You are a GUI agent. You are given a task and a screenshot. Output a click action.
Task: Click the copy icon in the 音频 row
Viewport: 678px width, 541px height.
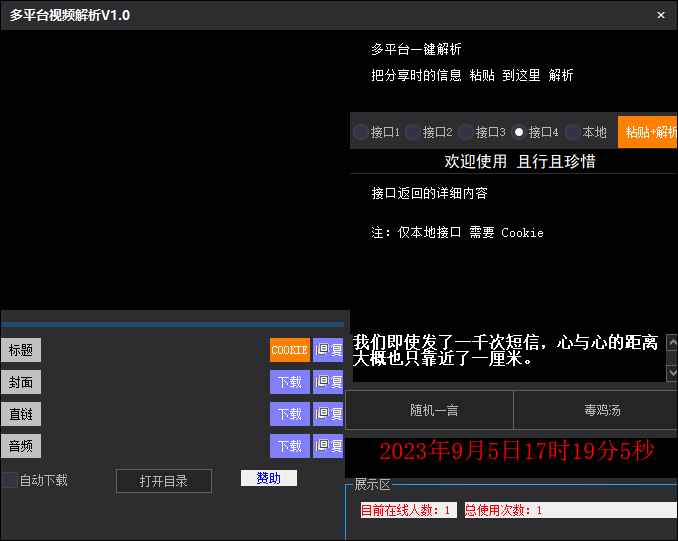(328, 446)
